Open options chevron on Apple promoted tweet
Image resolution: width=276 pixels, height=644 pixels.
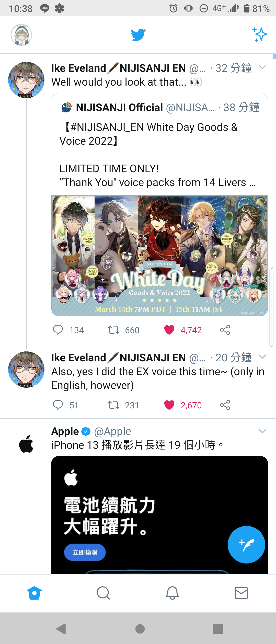point(262,431)
